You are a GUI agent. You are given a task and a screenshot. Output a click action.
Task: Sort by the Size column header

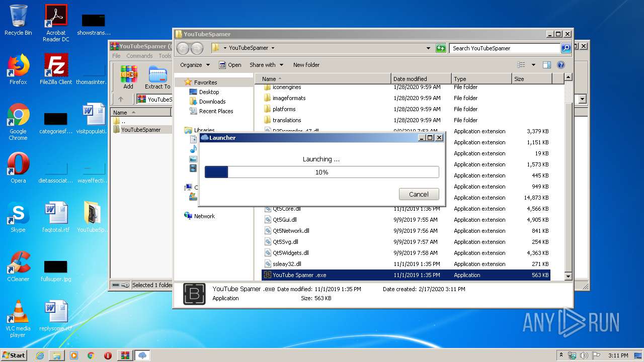(531, 79)
